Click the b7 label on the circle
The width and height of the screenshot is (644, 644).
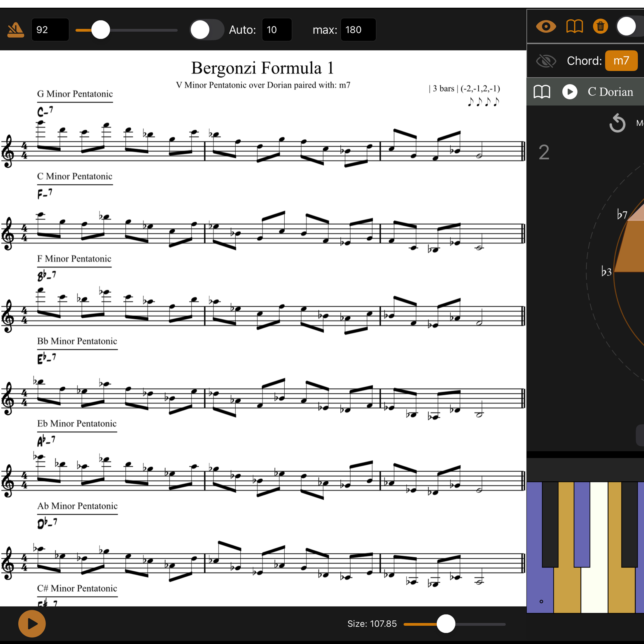[x=622, y=214]
